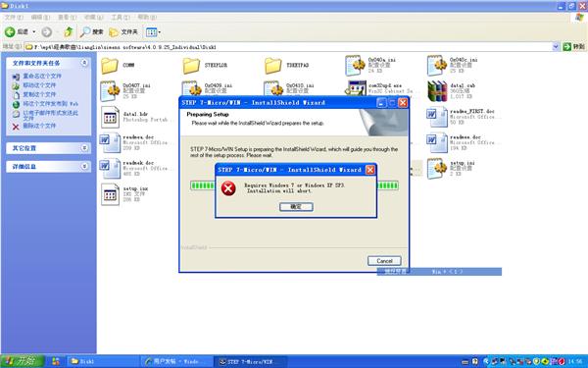Click the green Go (转到) button
Viewport: 588px width, 368px height.
point(573,46)
